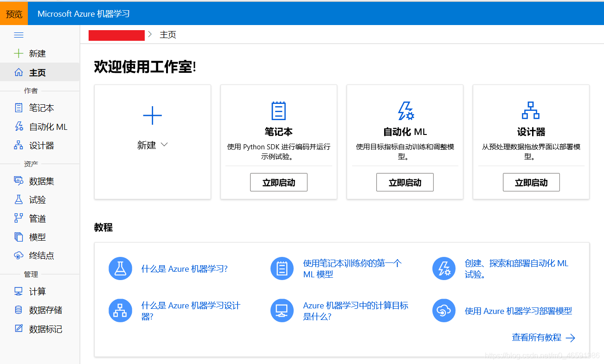Click the breadcrumb workspace name
The width and height of the screenshot is (604, 364).
coord(116,35)
